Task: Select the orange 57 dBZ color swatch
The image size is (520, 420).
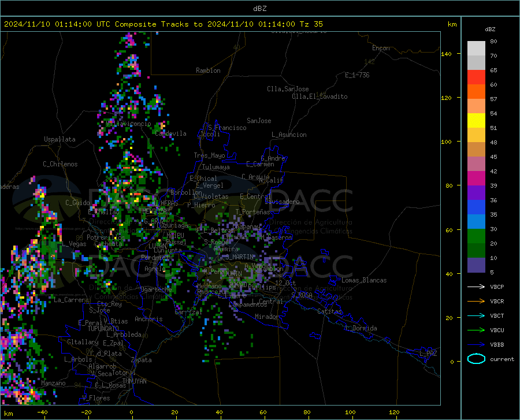Action: tap(476, 92)
